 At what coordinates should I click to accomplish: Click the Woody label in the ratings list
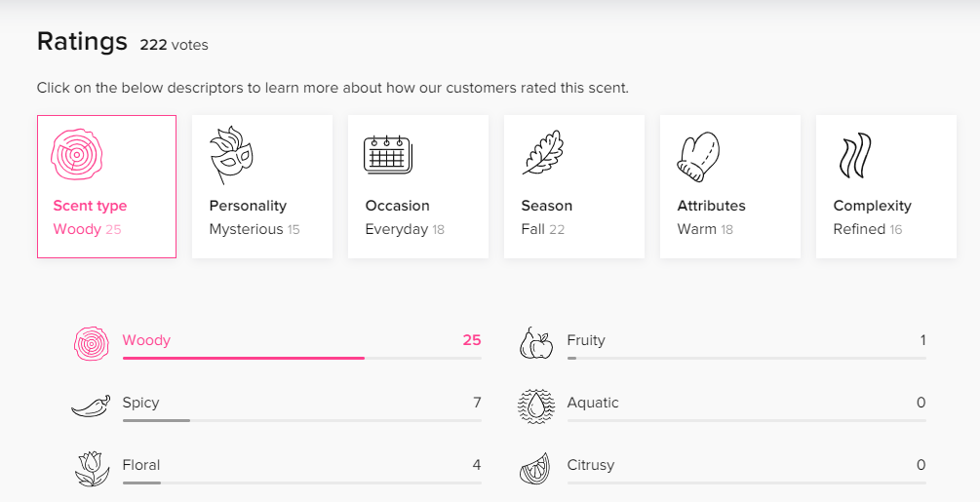(x=146, y=340)
